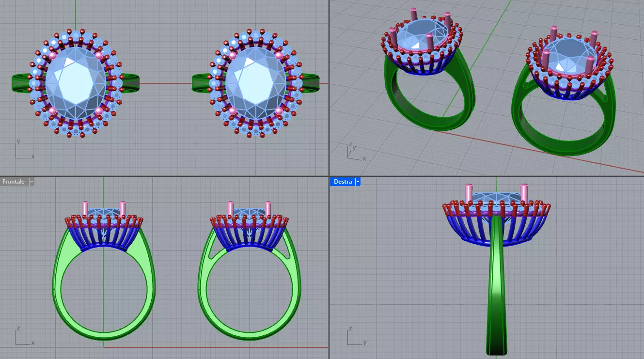The height and width of the screenshot is (359, 644).
Task: Click the Destra viewport title label
Action: 343,182
